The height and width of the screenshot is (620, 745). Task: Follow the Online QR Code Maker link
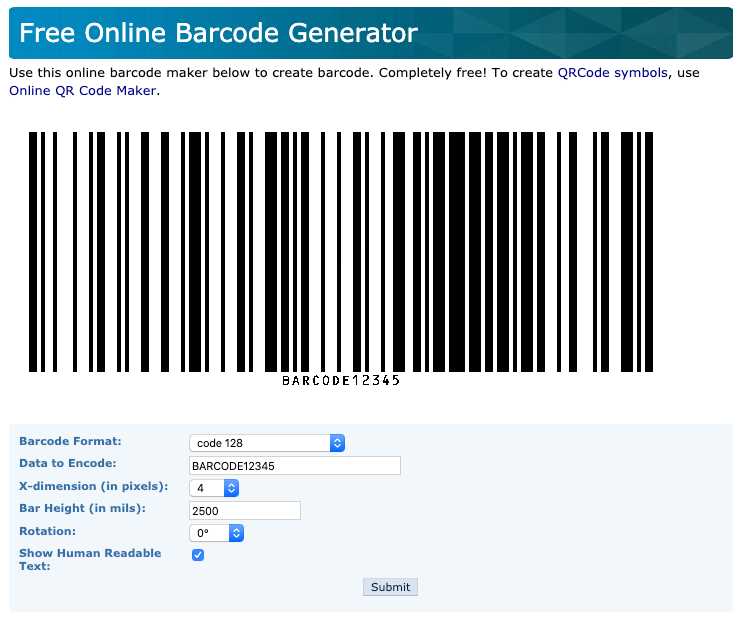[83, 90]
